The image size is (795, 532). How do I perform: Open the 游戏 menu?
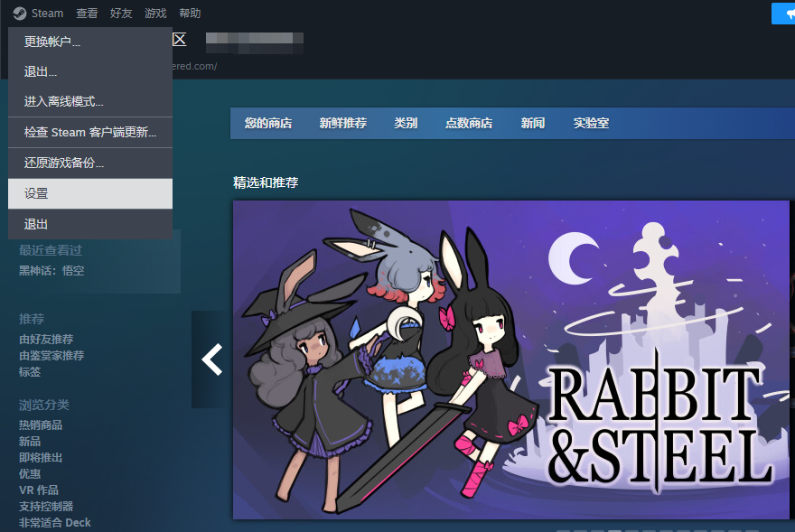155,14
